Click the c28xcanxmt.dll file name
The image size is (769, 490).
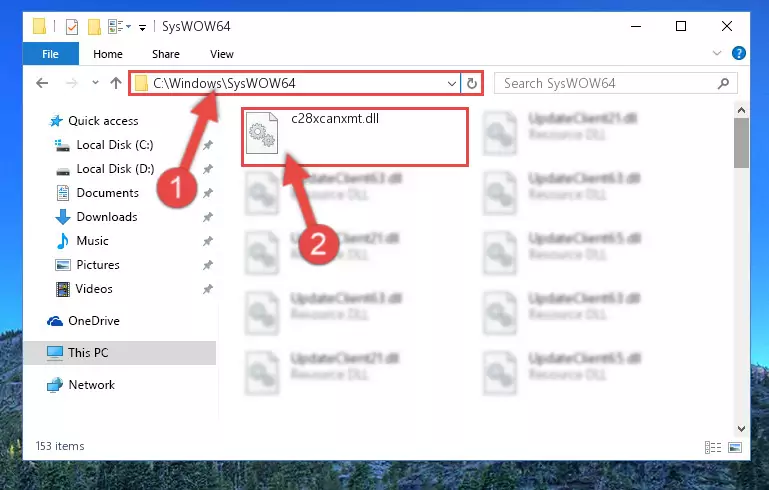pos(335,119)
